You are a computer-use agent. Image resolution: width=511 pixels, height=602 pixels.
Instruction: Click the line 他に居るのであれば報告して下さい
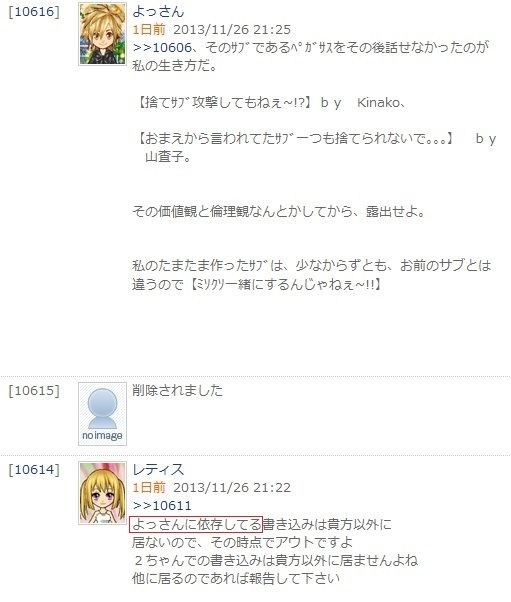236,579
